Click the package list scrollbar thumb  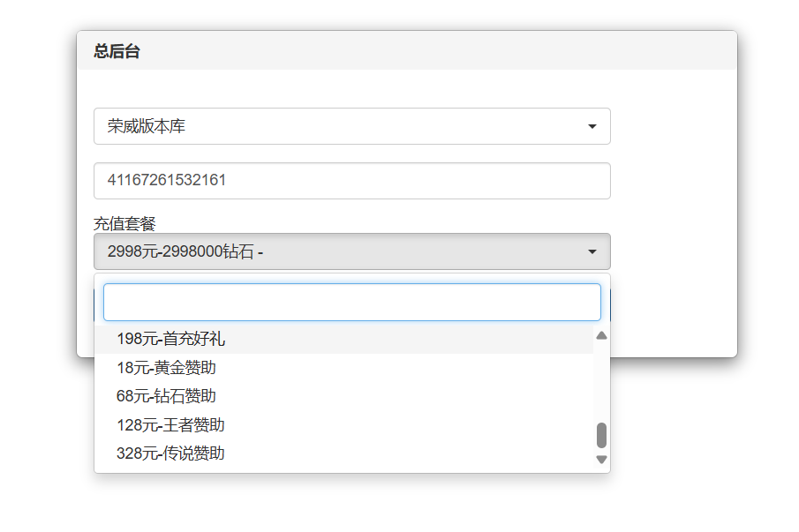coord(601,435)
